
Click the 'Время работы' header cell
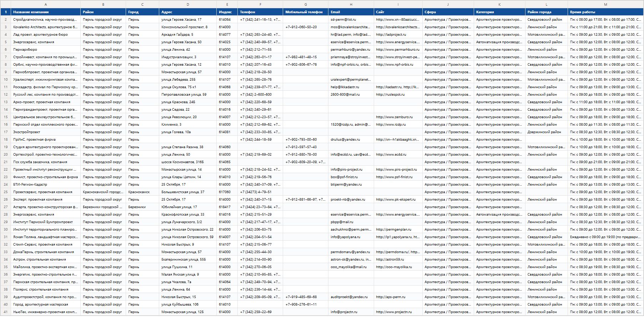(605, 12)
